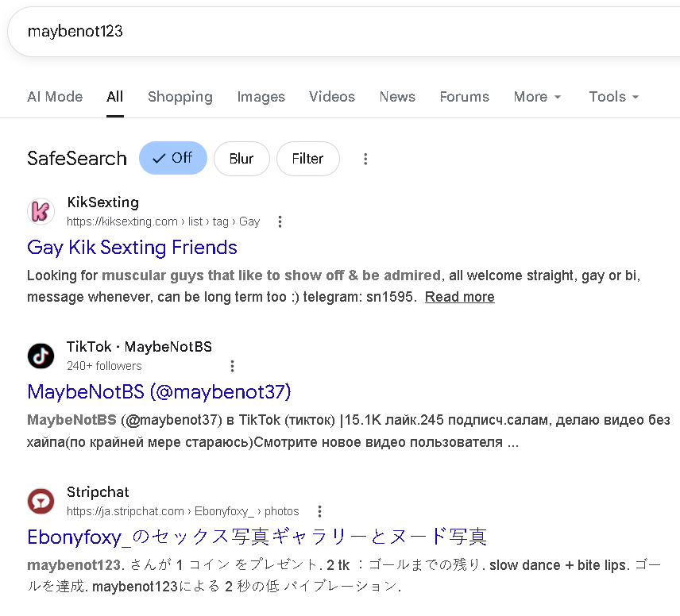The image size is (680, 616).
Task: Open the three-dot menu for the kiksexting.com result
Action: pos(280,221)
